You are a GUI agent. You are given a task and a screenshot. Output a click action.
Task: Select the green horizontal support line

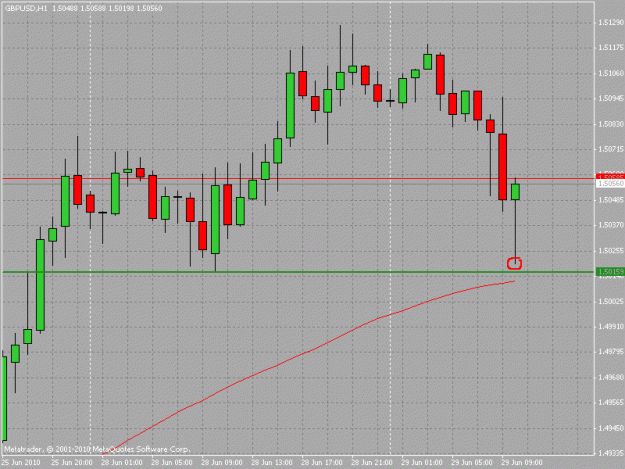click(x=298, y=272)
